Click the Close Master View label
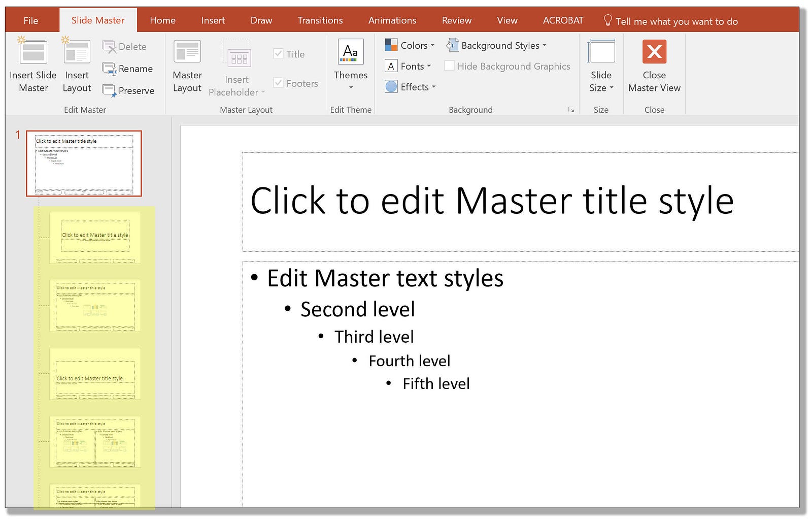Image resolution: width=812 pixels, height=519 pixels. coord(654,81)
